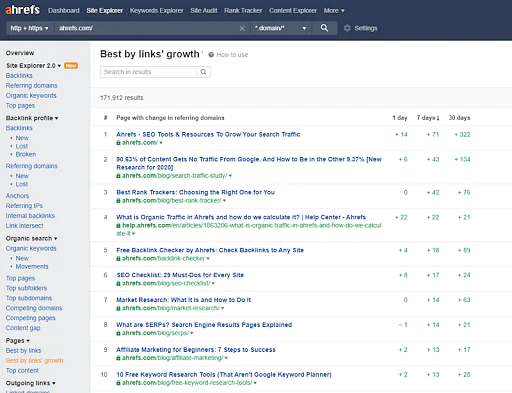Image resolution: width=512 pixels, height=393 pixels.
Task: Click the 171,912 results count
Action: tap(122, 98)
